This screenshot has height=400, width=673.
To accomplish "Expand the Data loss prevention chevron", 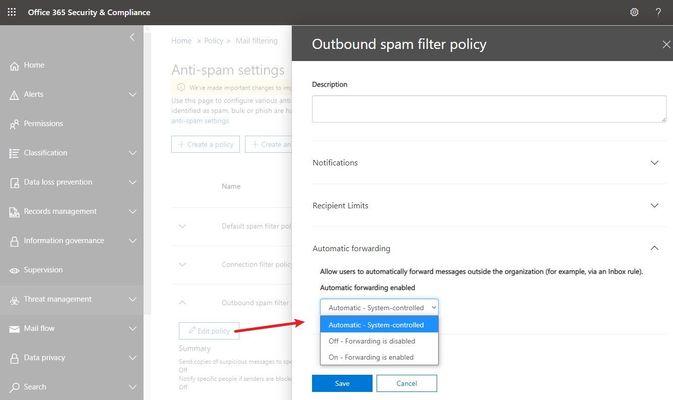I will point(133,182).
